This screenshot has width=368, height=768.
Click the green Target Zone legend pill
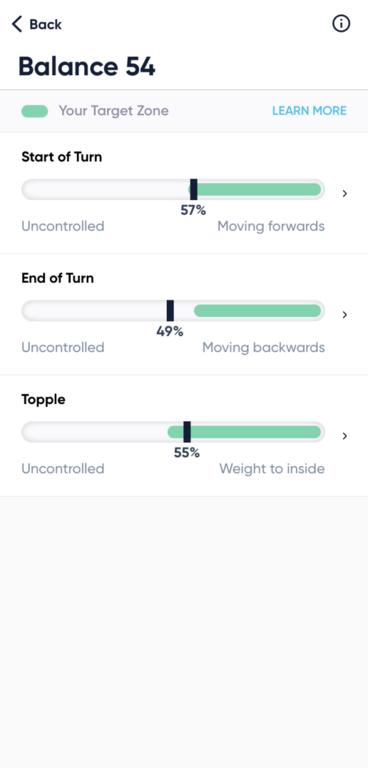(x=34, y=111)
